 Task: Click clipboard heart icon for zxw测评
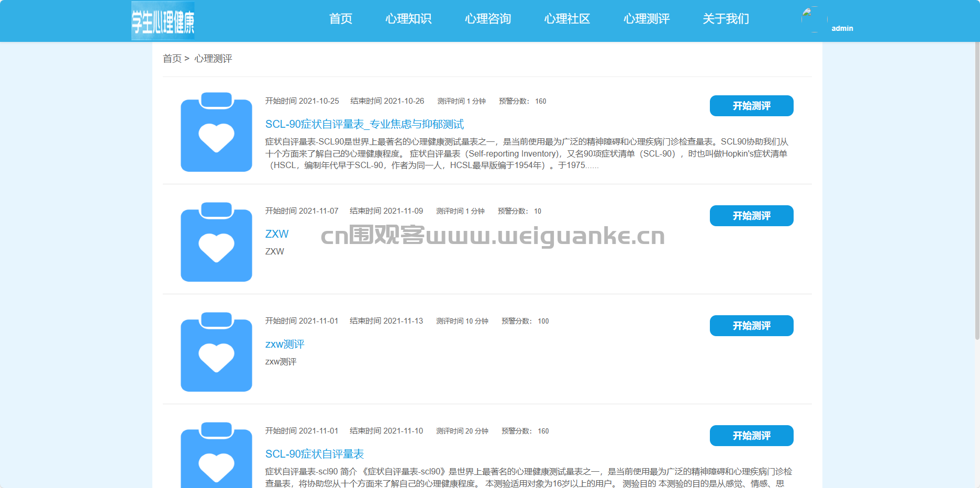[x=216, y=351]
